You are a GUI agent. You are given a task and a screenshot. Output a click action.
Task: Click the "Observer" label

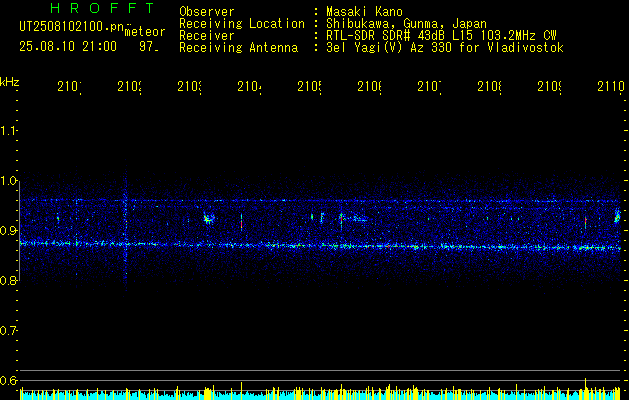click(x=207, y=12)
